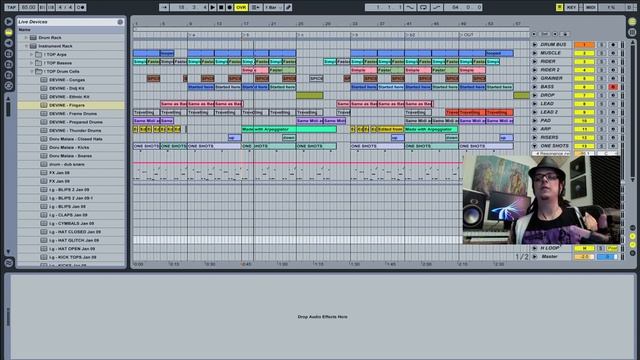Select the i.g - HAT OPEN Jan 09 preset
The image size is (640, 360).
71,249
